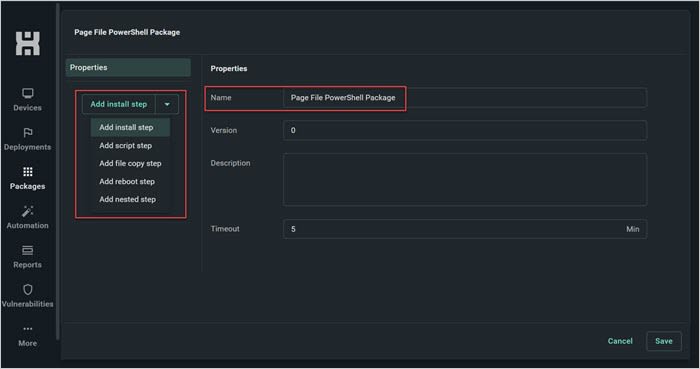Click the Timeout field label
The width and height of the screenshot is (700, 369).
coord(225,229)
